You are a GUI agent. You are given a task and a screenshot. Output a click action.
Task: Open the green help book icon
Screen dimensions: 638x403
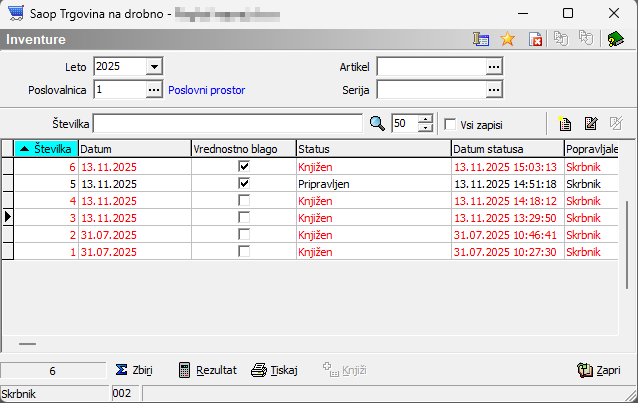point(615,39)
